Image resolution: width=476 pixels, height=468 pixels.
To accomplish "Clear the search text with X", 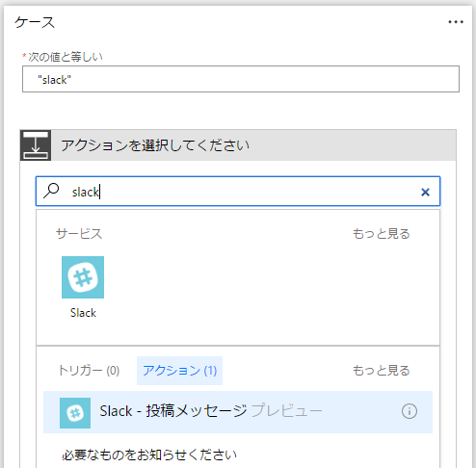I will pyautogui.click(x=425, y=192).
